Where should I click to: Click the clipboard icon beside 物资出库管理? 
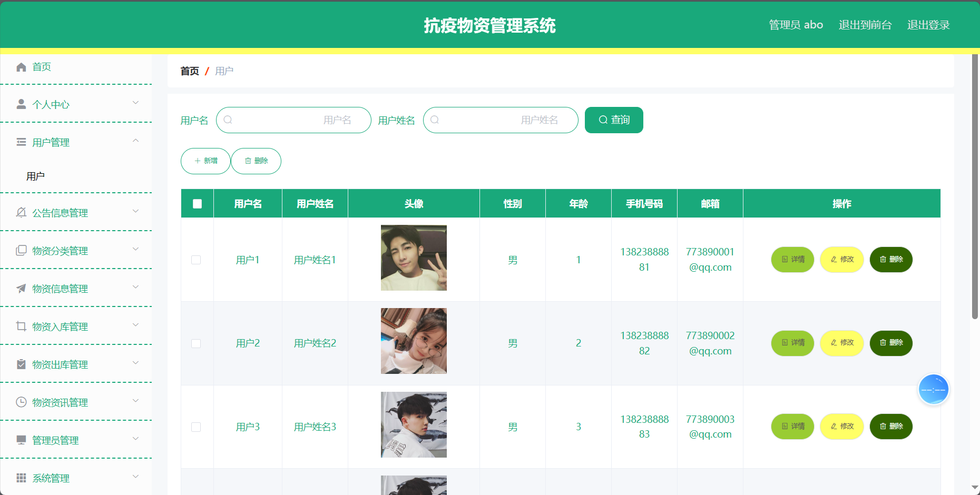pos(21,364)
